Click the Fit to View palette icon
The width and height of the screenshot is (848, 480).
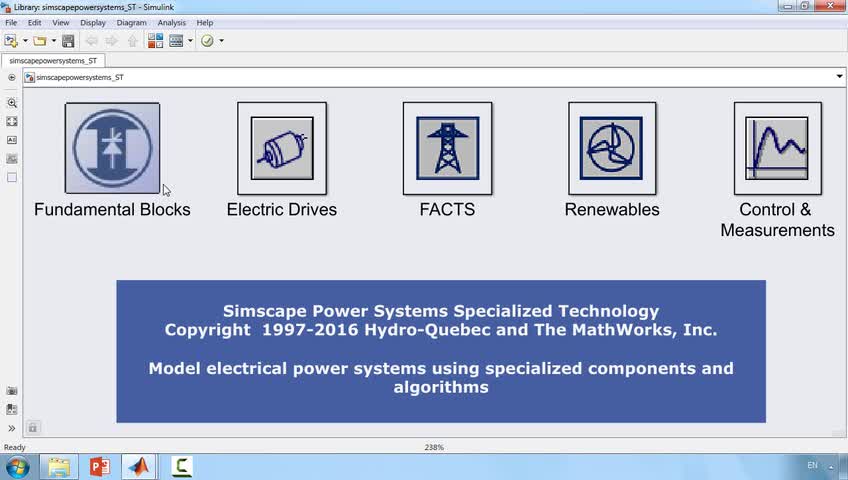click(x=12, y=122)
